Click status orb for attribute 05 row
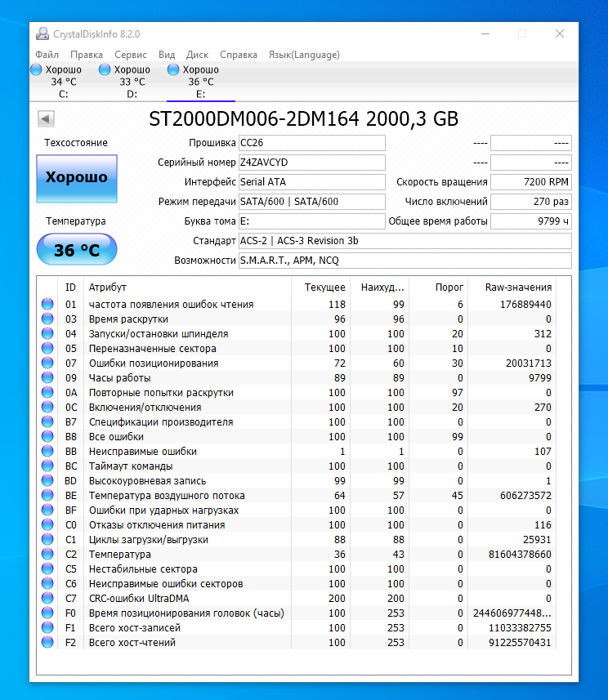608x700 pixels. (x=47, y=348)
